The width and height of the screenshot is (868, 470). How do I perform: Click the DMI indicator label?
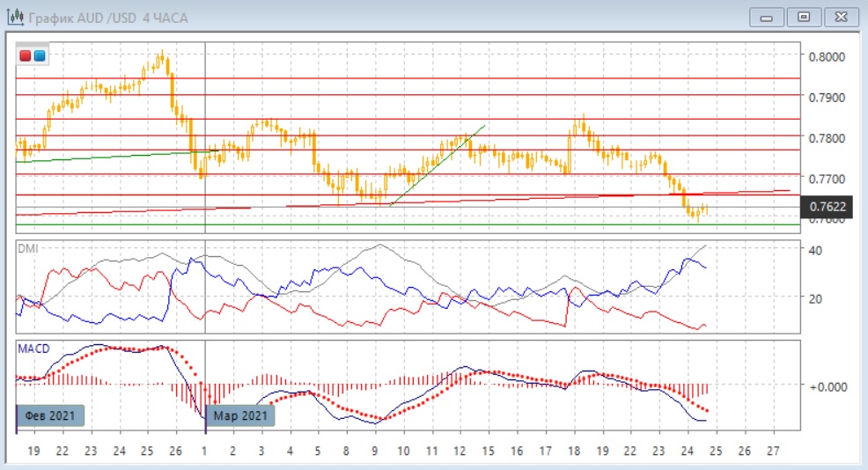pyautogui.click(x=28, y=249)
